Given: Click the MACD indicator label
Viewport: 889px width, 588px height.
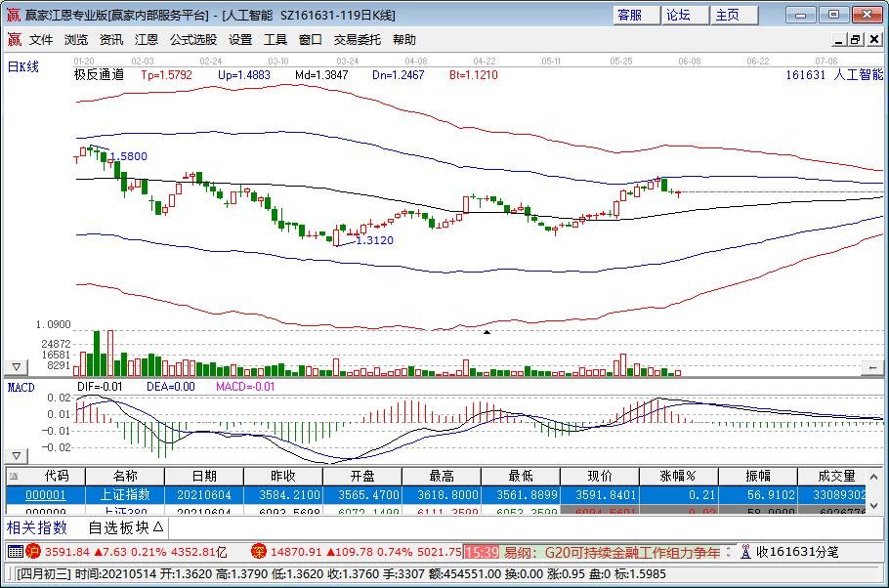Looking at the screenshot, I should point(21,387).
